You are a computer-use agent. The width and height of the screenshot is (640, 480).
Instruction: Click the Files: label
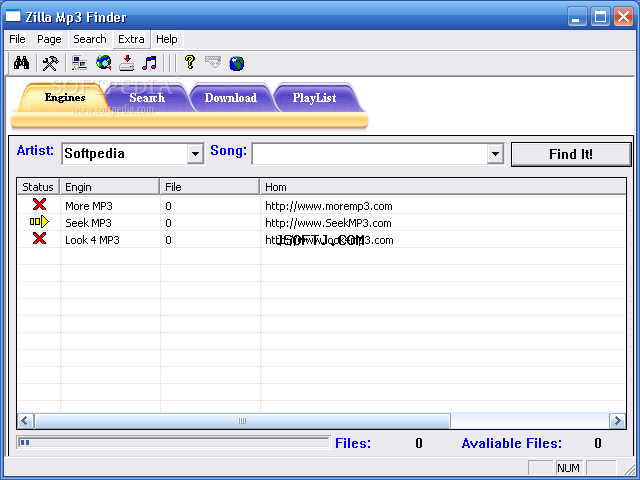(x=353, y=443)
